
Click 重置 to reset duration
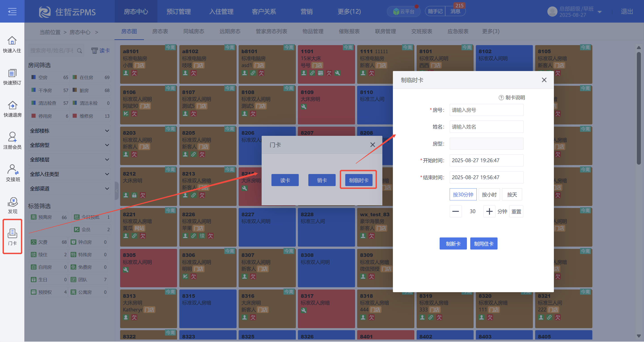coord(516,211)
